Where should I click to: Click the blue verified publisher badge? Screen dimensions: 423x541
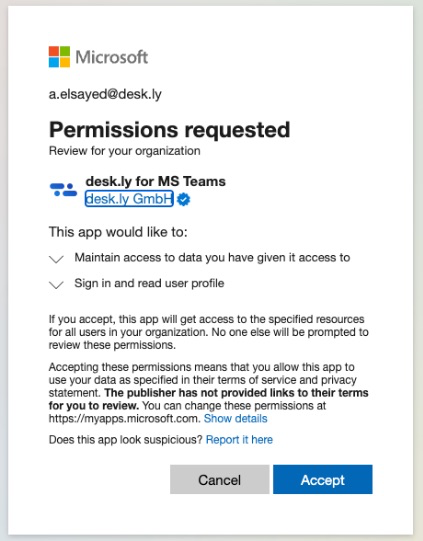pos(183,199)
